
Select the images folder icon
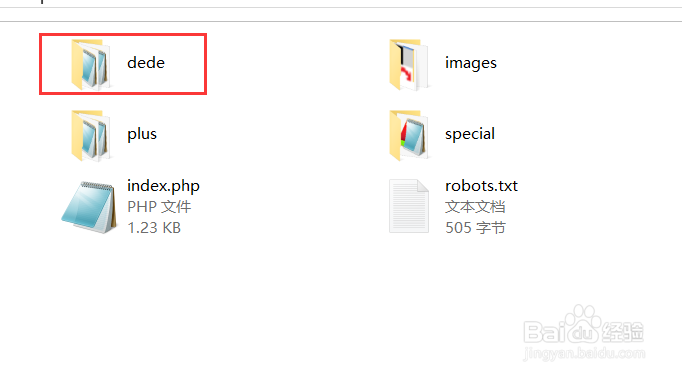pos(408,64)
